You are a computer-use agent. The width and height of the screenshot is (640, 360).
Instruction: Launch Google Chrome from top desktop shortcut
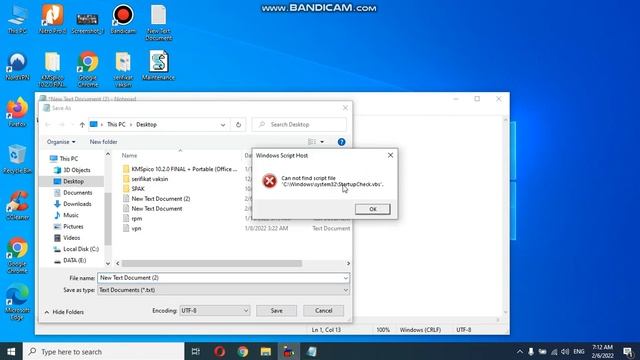88,69
